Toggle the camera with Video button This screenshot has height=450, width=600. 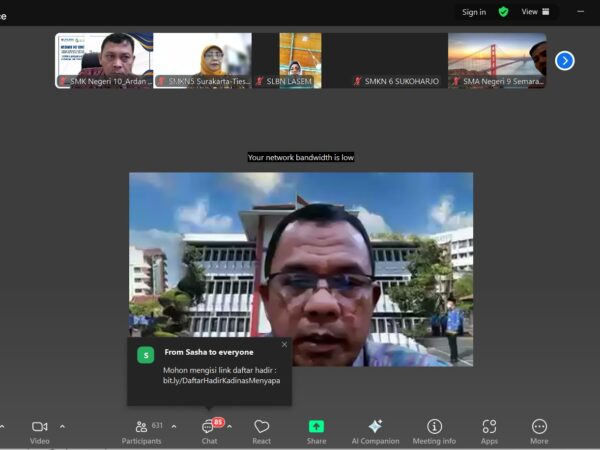(x=39, y=431)
